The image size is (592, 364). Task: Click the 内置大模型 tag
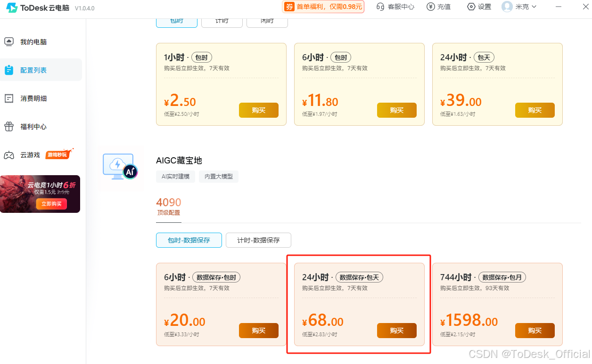tap(219, 177)
